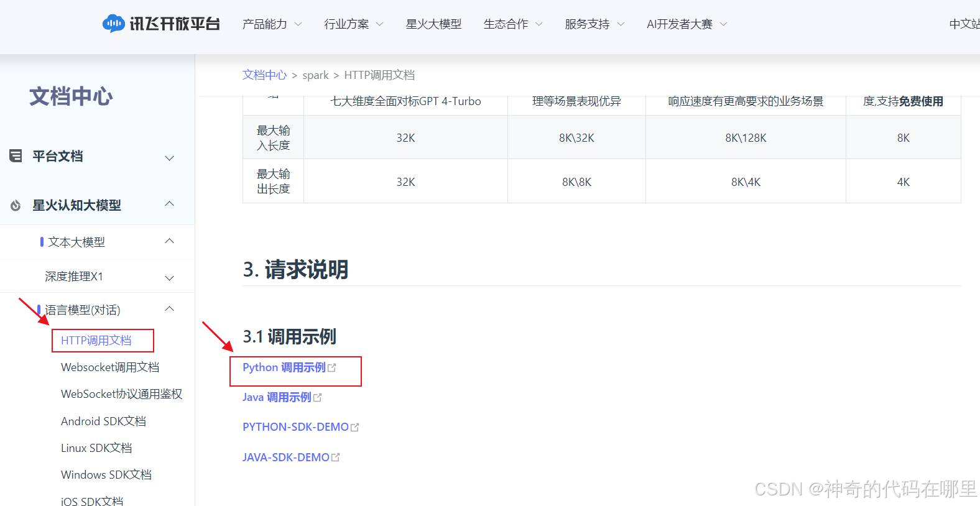Click the 文档中心 sidebar title
Viewport: 980px width, 506px height.
(71, 96)
